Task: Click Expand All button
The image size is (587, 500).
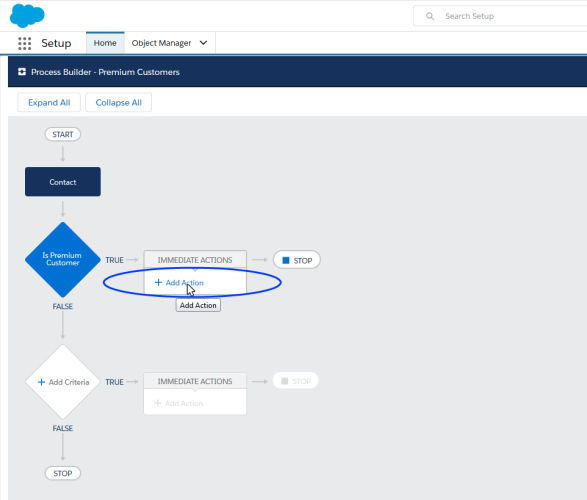Action: [49, 103]
